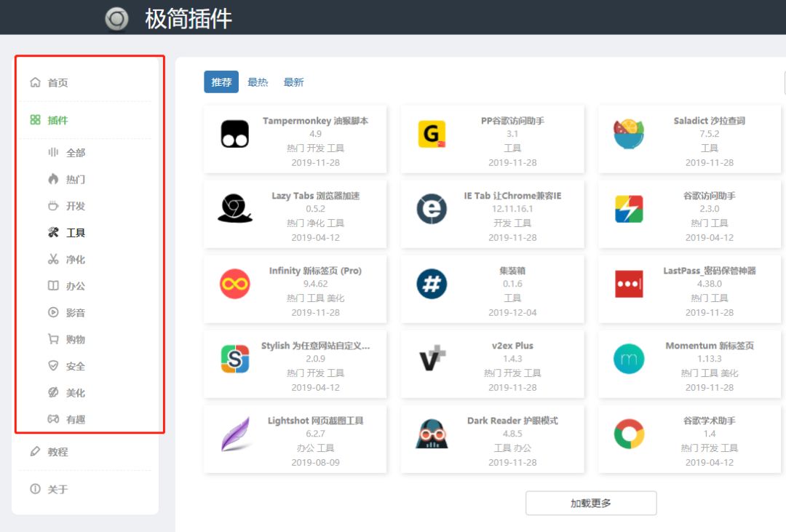Click the Lightshot purple feather icon
This screenshot has width=786, height=532.
click(x=236, y=434)
